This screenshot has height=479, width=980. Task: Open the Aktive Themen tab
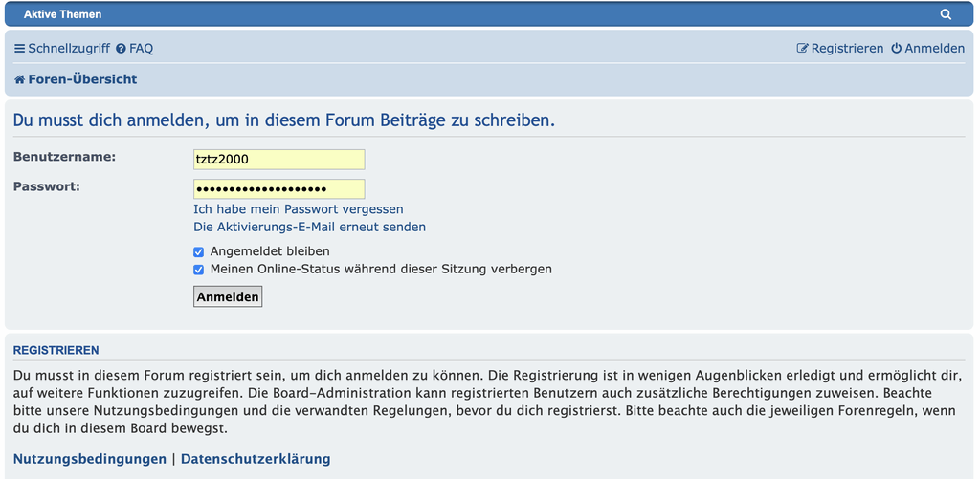point(62,14)
